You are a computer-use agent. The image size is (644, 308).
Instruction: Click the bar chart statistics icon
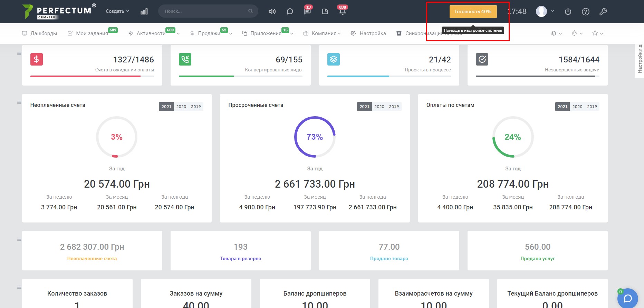click(x=144, y=11)
